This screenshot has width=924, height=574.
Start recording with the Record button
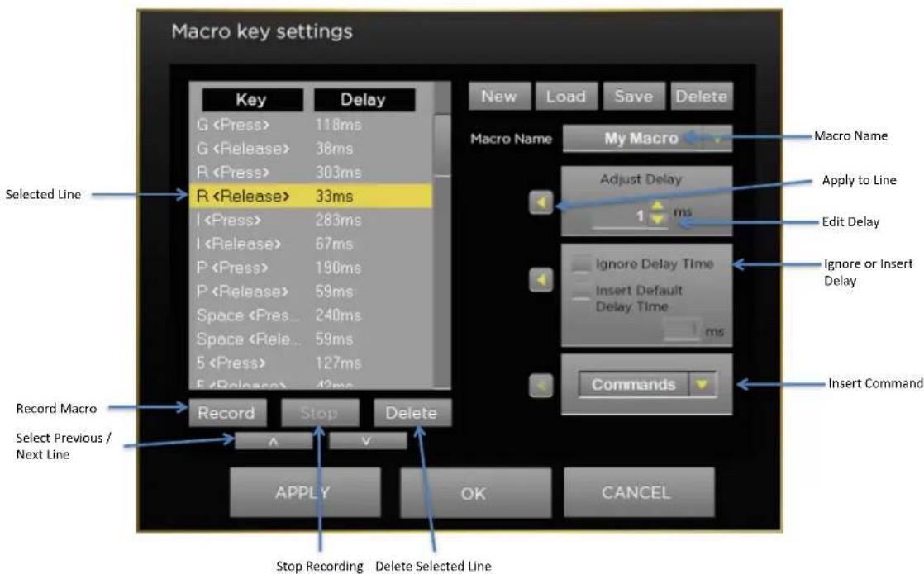pos(227,413)
